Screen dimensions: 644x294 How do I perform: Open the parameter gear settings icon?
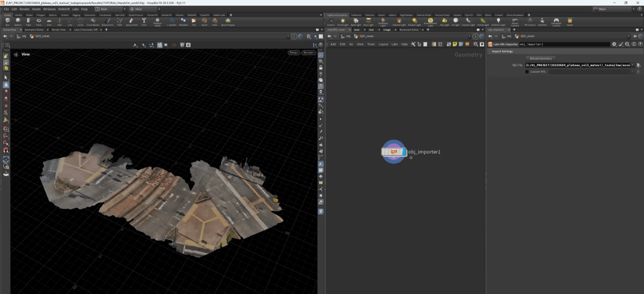coord(614,44)
